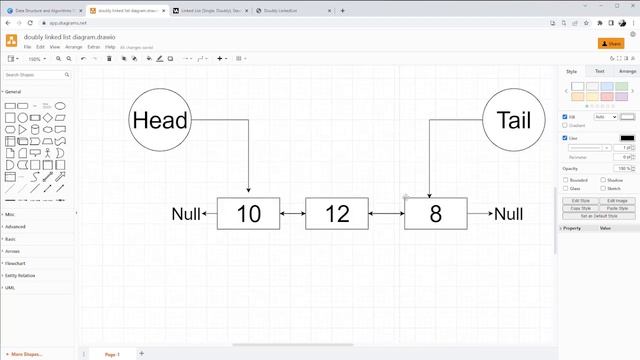This screenshot has height=360, width=640.
Task: Enable the Rounded checkbox
Action: pyautogui.click(x=565, y=180)
